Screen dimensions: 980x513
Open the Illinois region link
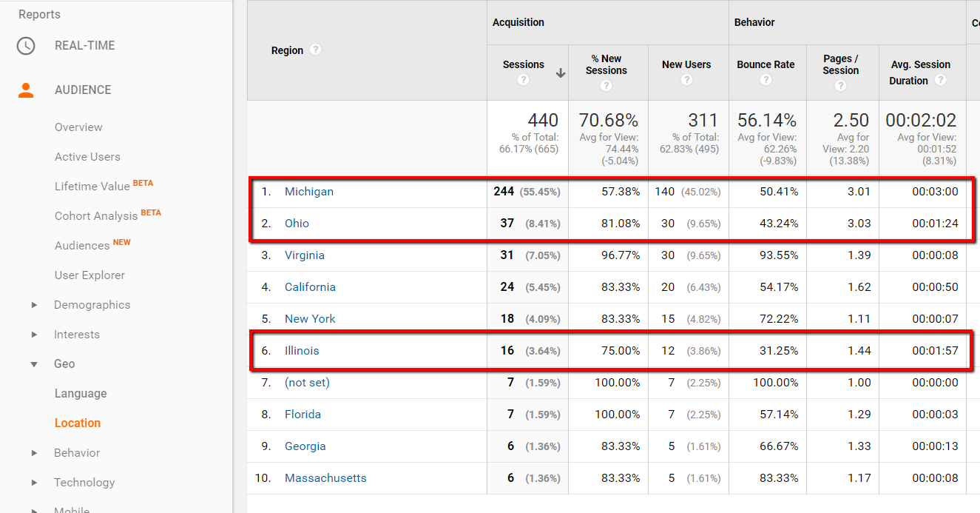pos(302,351)
